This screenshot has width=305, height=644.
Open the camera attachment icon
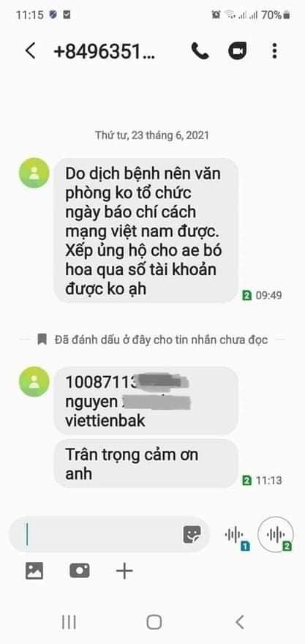(80, 571)
